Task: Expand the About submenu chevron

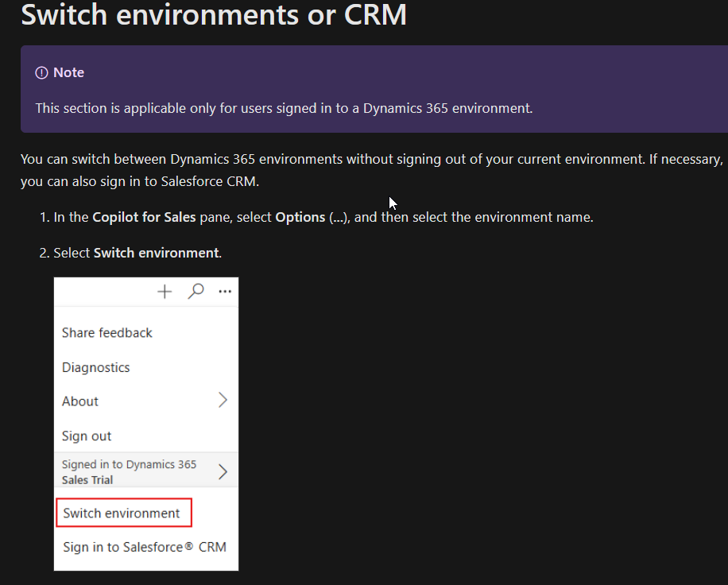Action: 223,401
